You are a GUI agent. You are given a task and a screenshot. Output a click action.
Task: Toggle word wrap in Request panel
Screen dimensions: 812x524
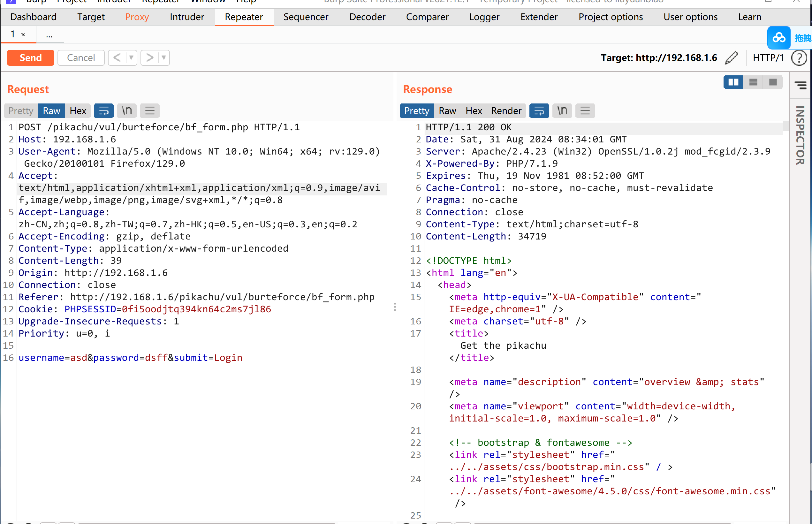103,110
